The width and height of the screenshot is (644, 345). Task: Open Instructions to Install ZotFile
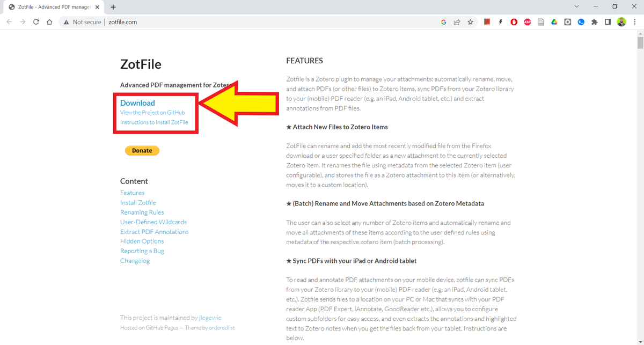click(x=155, y=122)
